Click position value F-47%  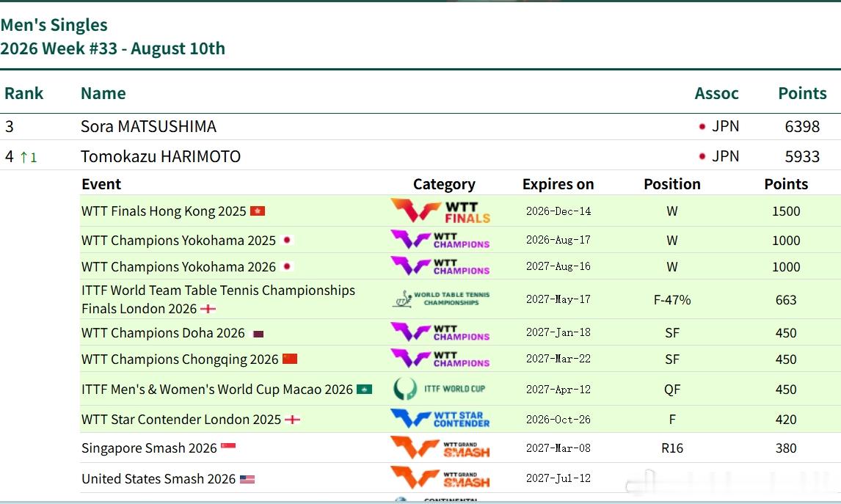point(672,300)
